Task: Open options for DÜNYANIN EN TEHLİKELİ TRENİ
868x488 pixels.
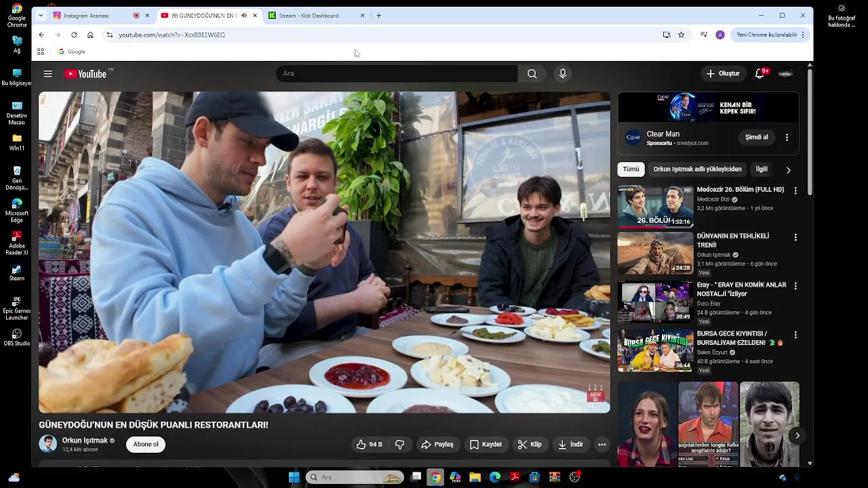Action: (x=795, y=238)
